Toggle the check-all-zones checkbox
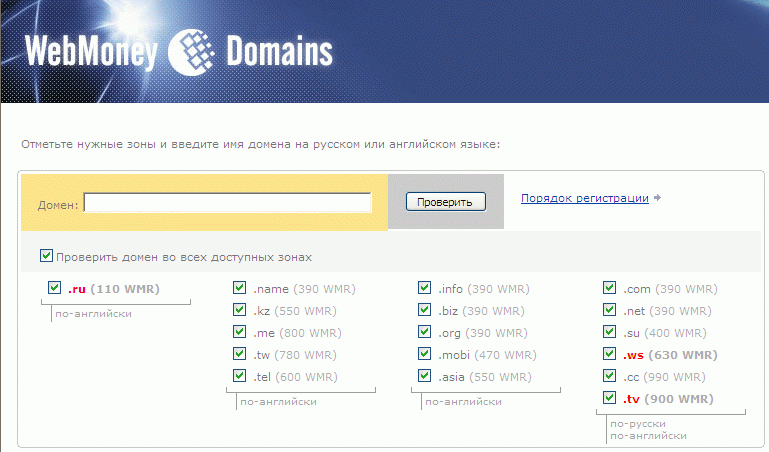This screenshot has width=769, height=452. 47,255
